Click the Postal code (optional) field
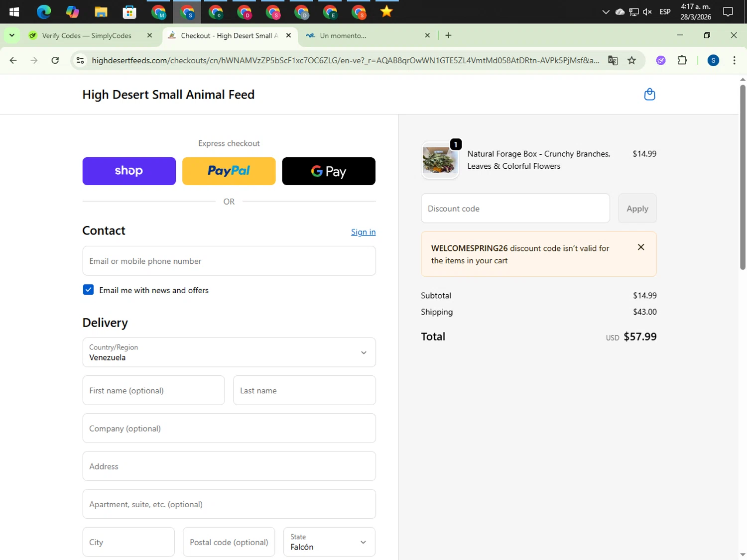Image resolution: width=747 pixels, height=560 pixels. click(x=229, y=542)
